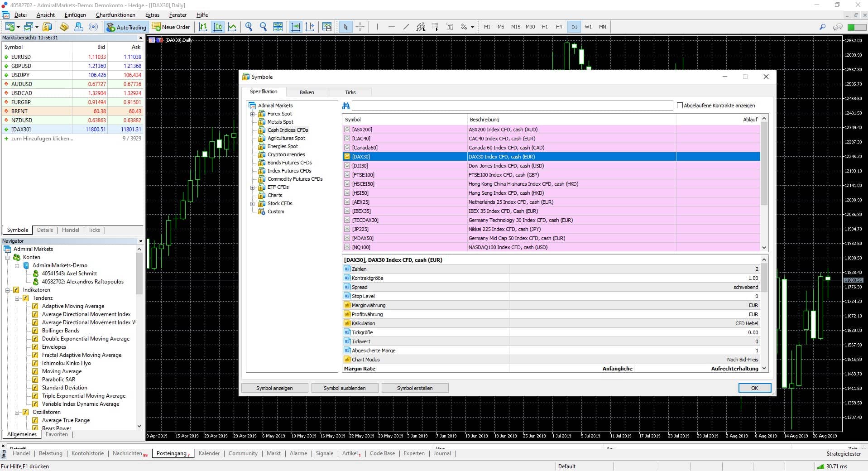Expand the Stock CFDs tree node

coord(252,204)
